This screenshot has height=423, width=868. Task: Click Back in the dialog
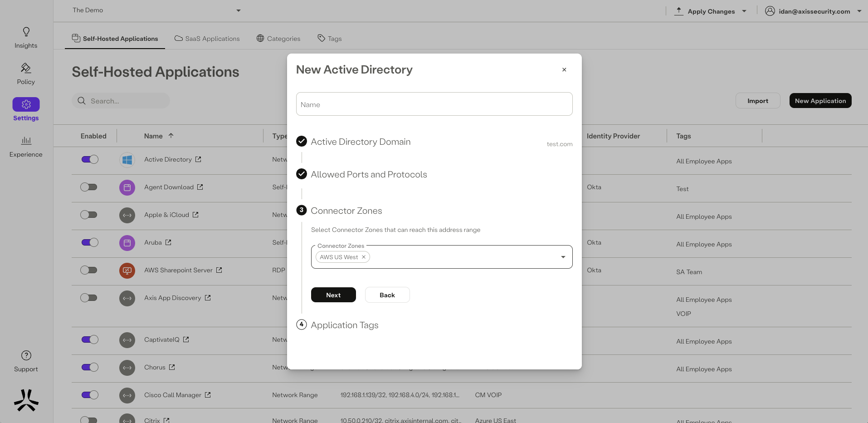[387, 295]
